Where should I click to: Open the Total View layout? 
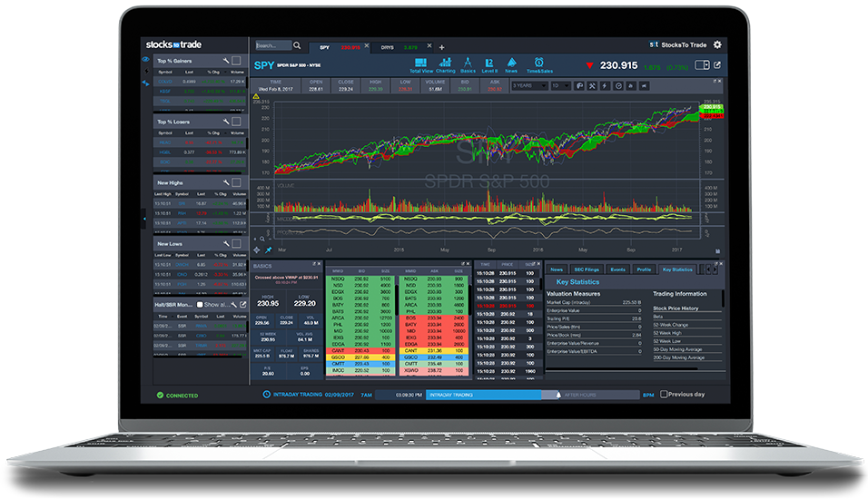[x=420, y=64]
